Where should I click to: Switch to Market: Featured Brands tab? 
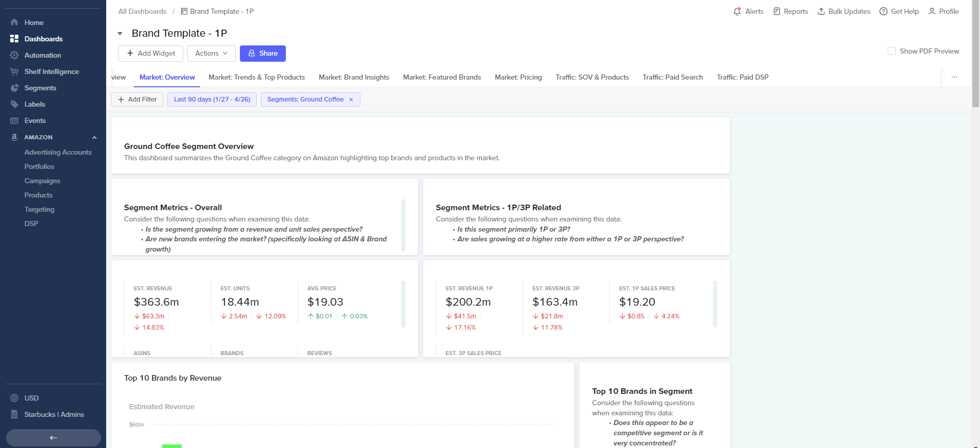[x=442, y=77]
